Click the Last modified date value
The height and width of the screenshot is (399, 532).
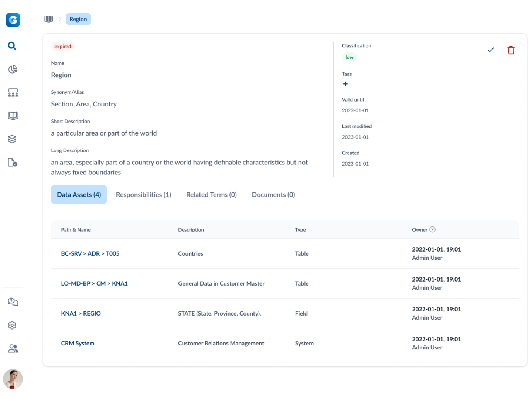pos(355,137)
